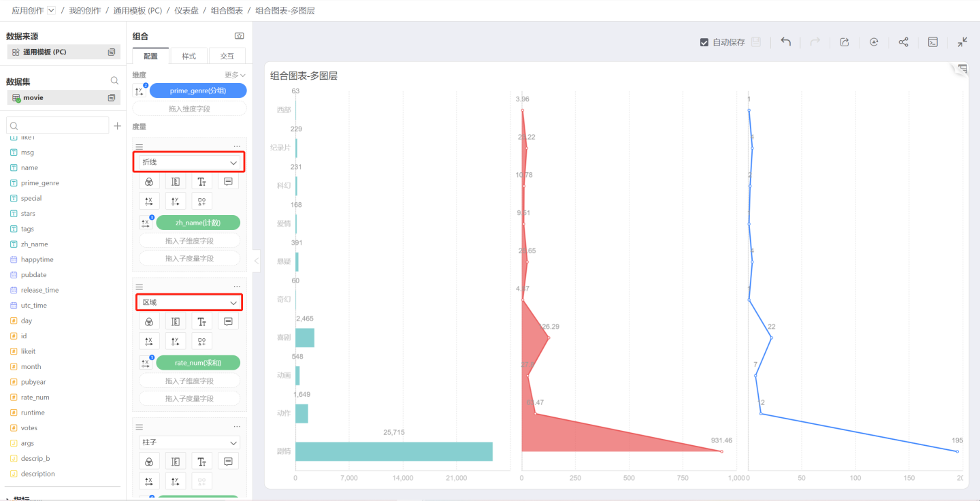Image resolution: width=980 pixels, height=501 pixels.
Task: Click the tooltip icon in 柱子 layer
Action: (x=228, y=462)
